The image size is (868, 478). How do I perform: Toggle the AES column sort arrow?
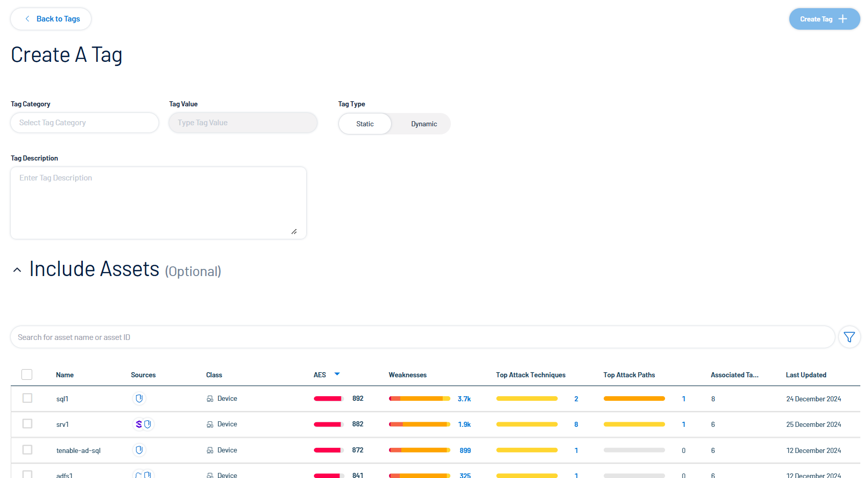[337, 374]
